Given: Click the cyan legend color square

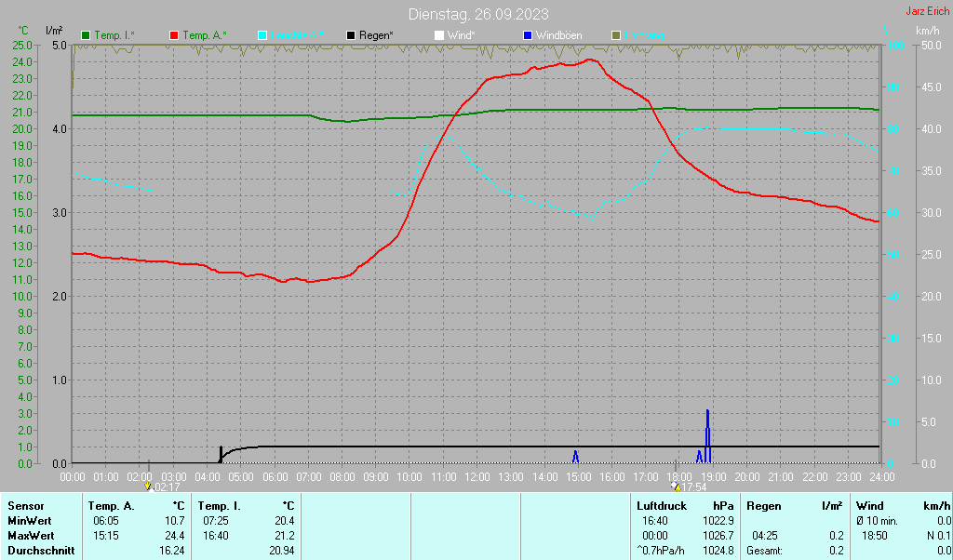Looking at the screenshot, I should pyautogui.click(x=262, y=35).
